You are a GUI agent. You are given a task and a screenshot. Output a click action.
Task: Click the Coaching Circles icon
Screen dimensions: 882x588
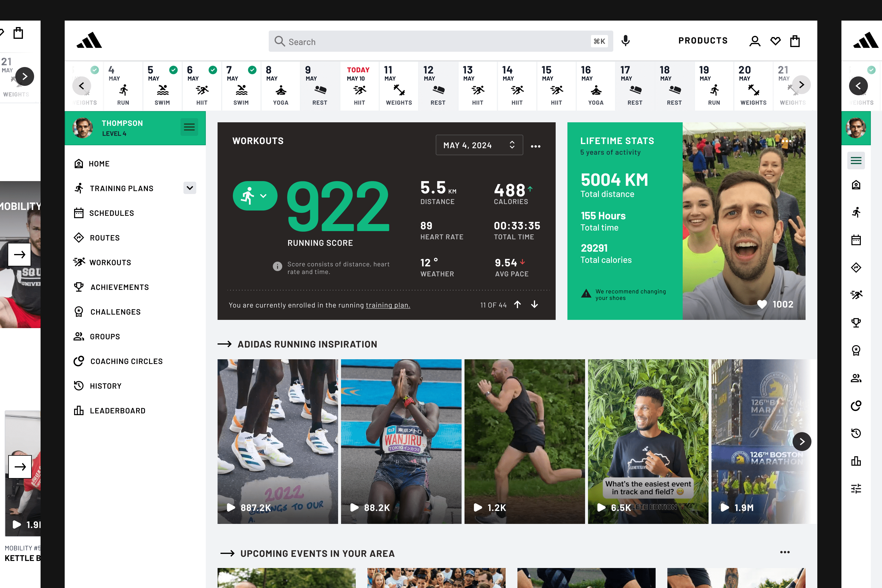tap(79, 360)
